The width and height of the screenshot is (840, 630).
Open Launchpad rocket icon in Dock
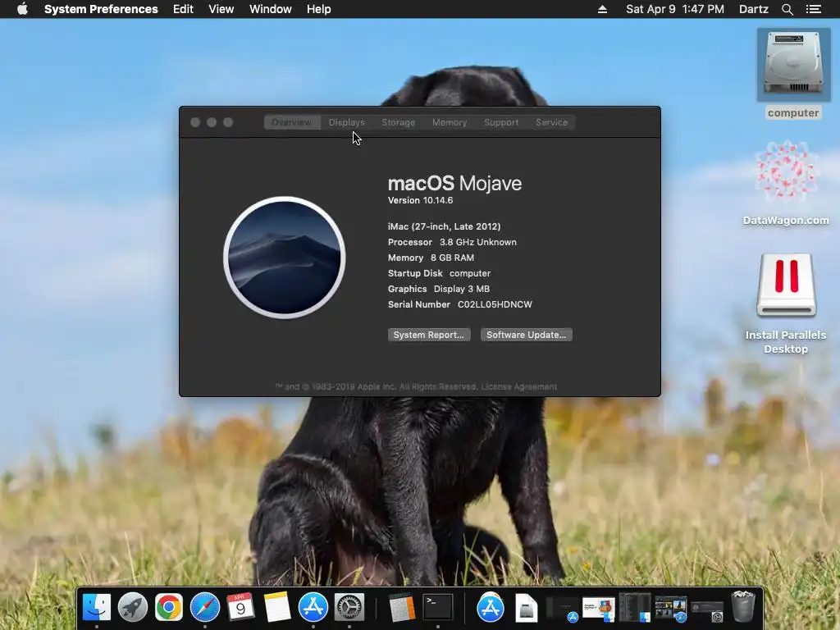[133, 607]
